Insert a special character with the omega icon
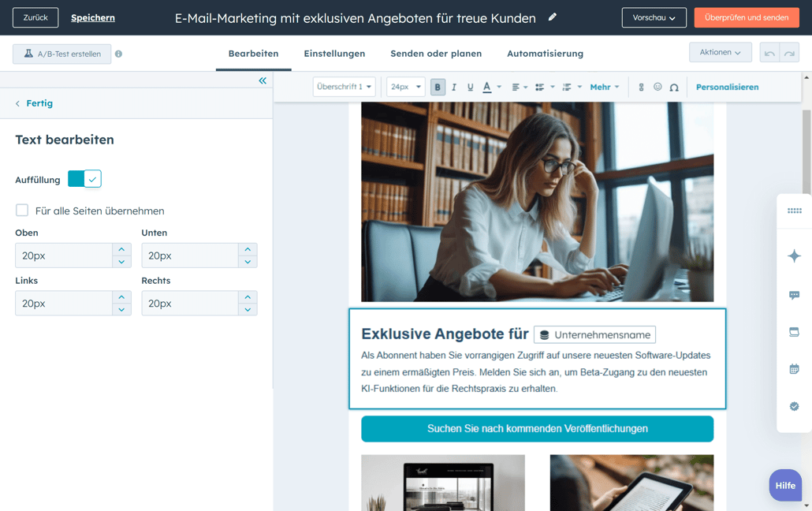The width and height of the screenshot is (812, 511). pyautogui.click(x=675, y=87)
